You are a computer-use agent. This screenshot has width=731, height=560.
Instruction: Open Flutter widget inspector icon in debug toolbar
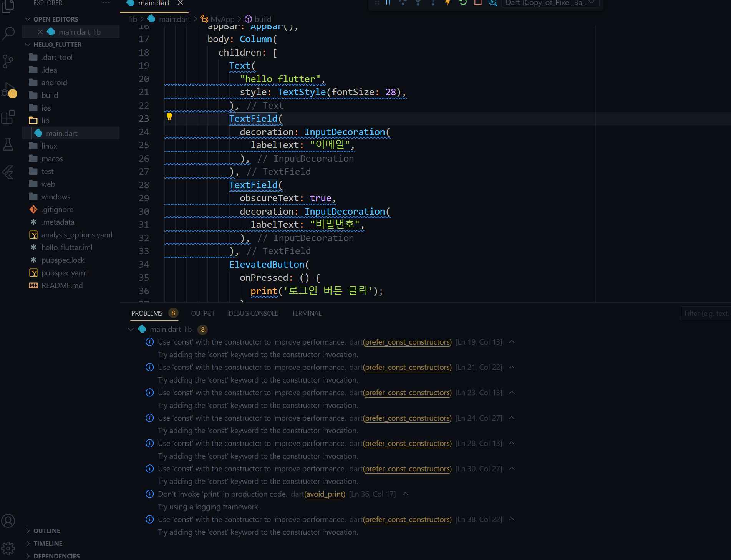point(493,3)
